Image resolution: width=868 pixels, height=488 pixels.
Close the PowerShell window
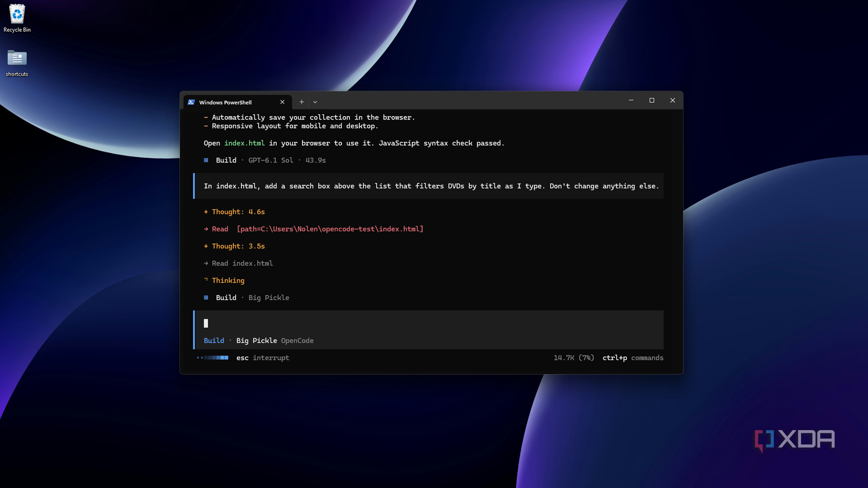672,100
